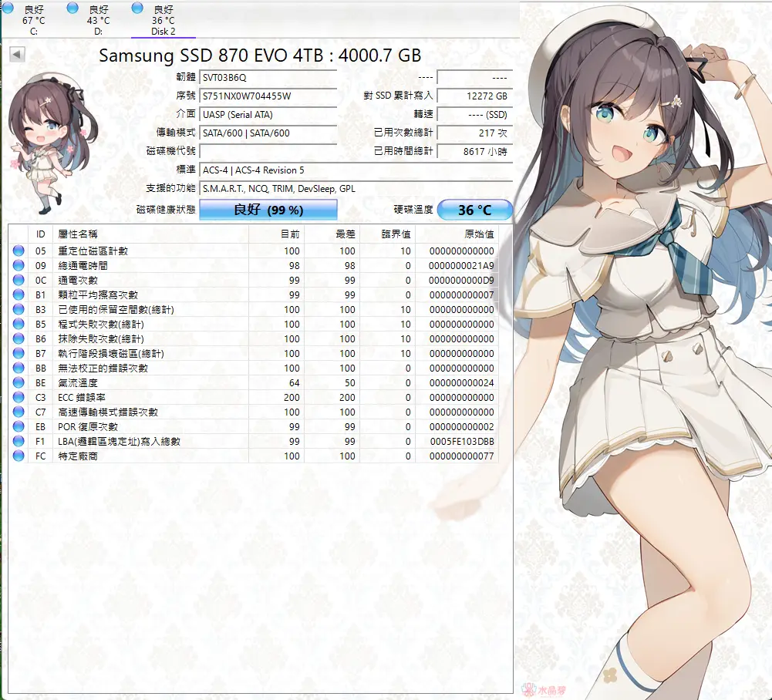Viewport: 772px width, 700px height.
Task: Click status orb for FC 特定廠商
Action: pos(19,456)
